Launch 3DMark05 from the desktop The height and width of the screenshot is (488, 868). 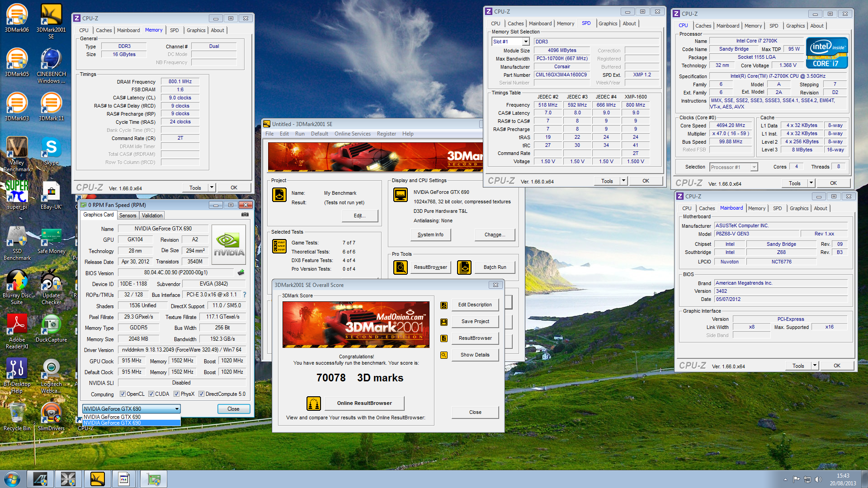pos(17,62)
